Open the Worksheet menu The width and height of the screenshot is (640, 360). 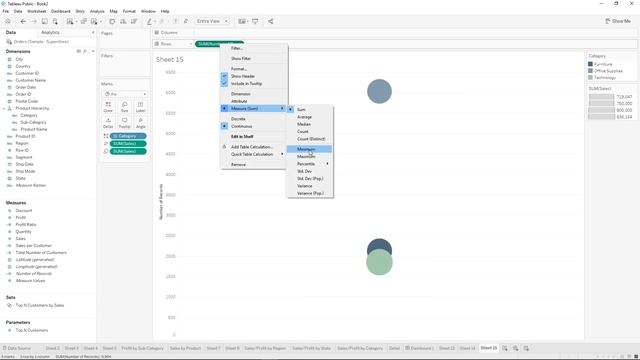click(x=36, y=11)
